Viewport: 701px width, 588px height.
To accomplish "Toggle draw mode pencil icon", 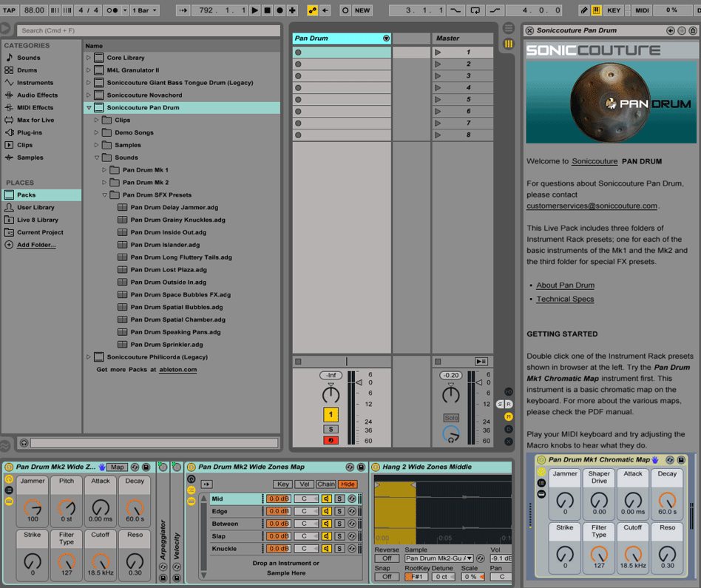I will (584, 10).
